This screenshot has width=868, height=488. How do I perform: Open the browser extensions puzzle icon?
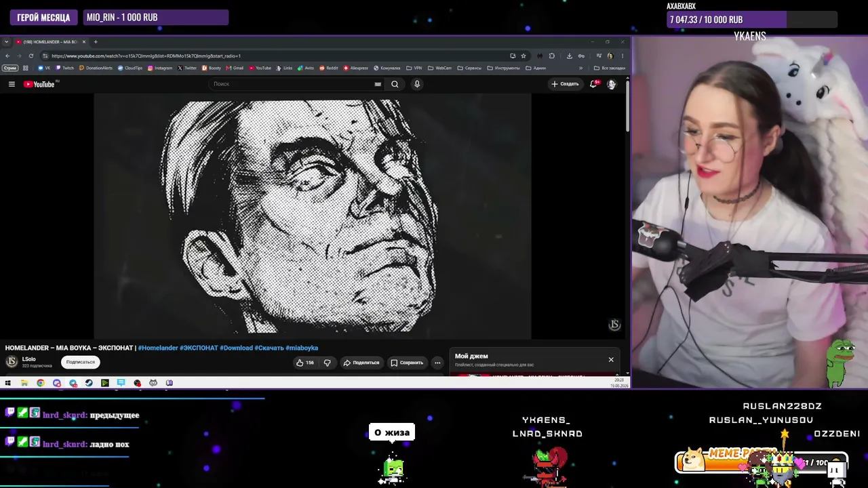pyautogui.click(x=552, y=56)
